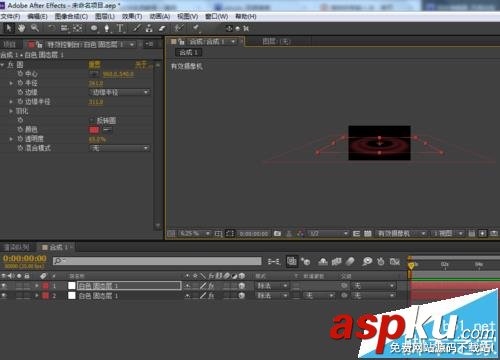Screen dimensions: 500x360
Task: Open layer 1 blending mode dropdown
Action: (272, 286)
